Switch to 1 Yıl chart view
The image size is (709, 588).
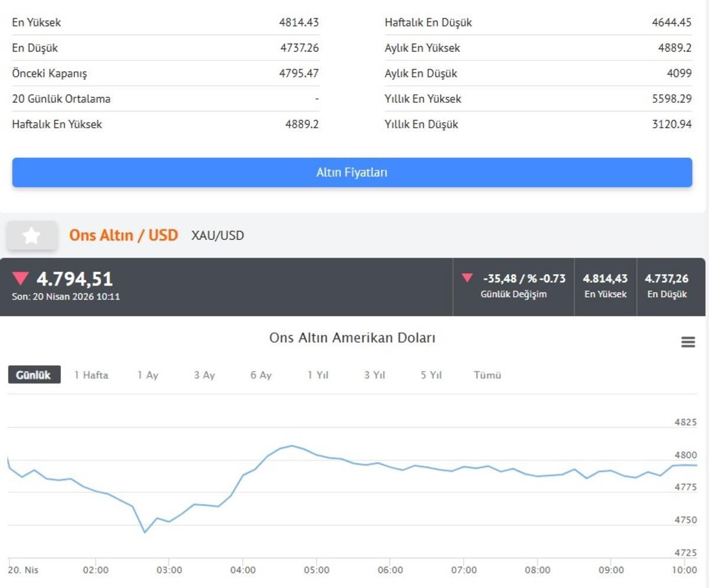318,375
